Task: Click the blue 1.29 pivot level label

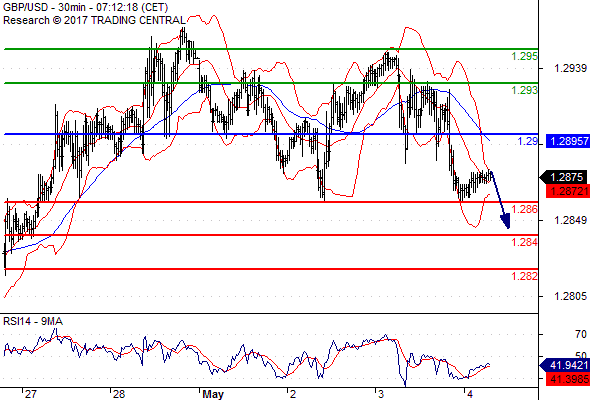Action: pyautogui.click(x=528, y=141)
